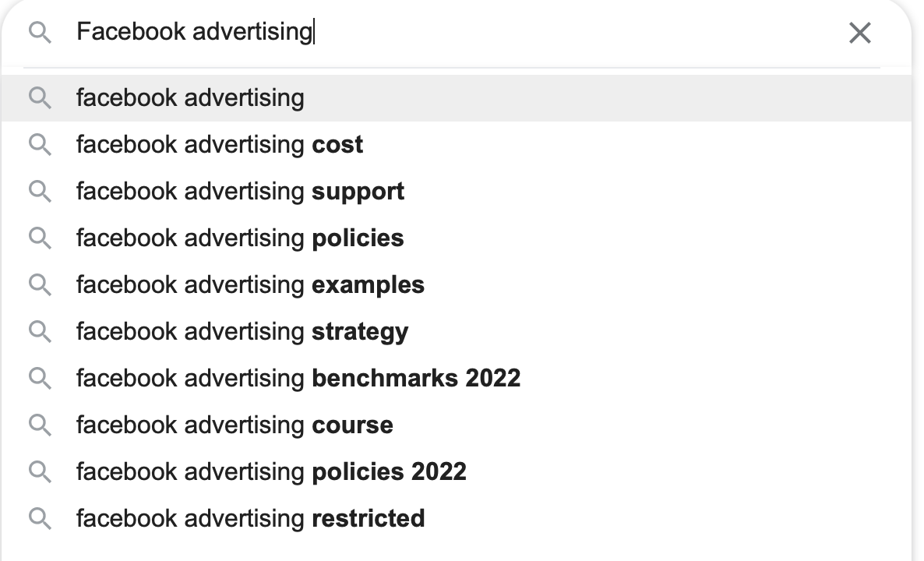
Task: Open the "facebook advertising examples" suggestion
Action: pos(250,285)
